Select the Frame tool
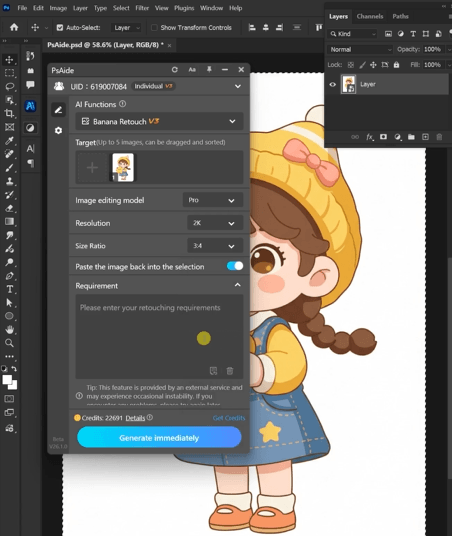This screenshot has width=452, height=536. [x=9, y=127]
